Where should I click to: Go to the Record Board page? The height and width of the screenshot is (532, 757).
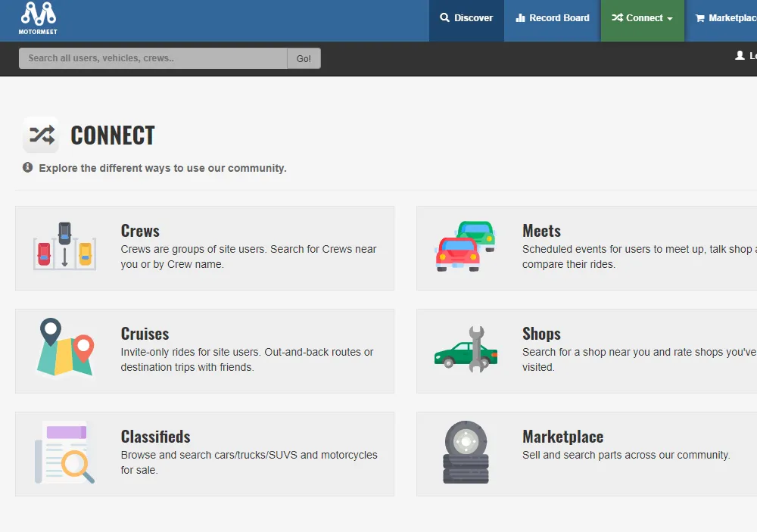(x=552, y=18)
